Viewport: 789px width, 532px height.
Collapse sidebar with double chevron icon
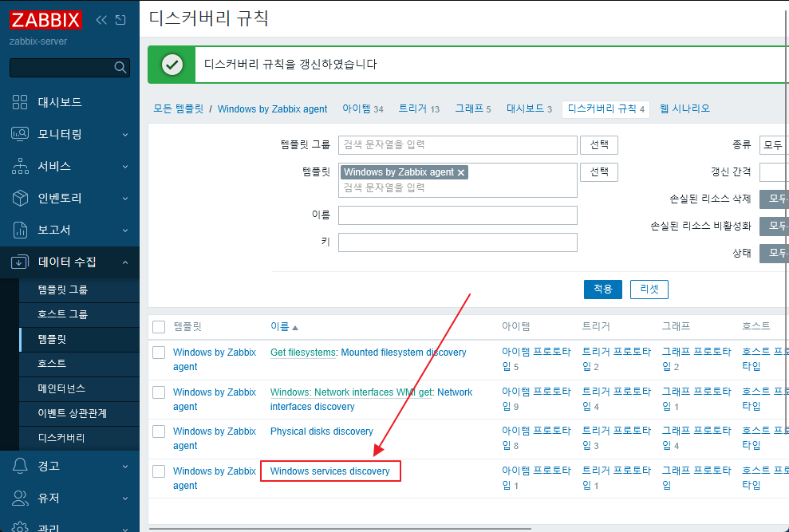coord(101,20)
